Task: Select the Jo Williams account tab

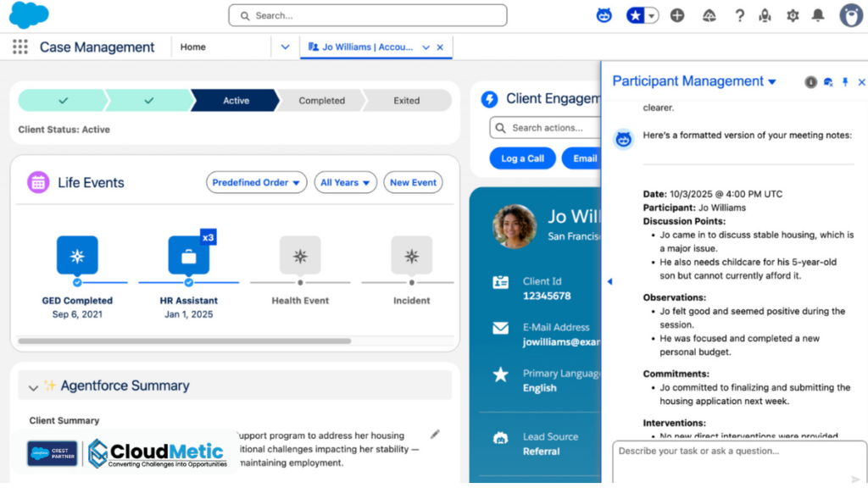Action: pos(369,47)
